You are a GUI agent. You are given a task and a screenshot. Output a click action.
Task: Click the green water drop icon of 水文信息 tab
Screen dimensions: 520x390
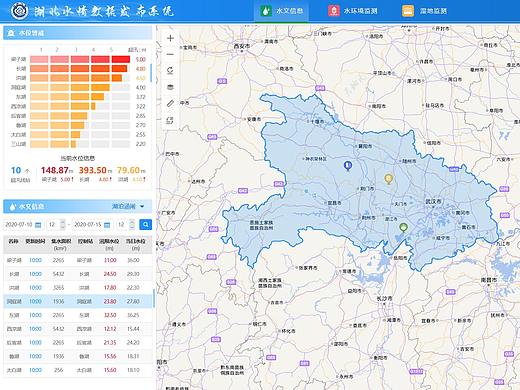(x=266, y=11)
